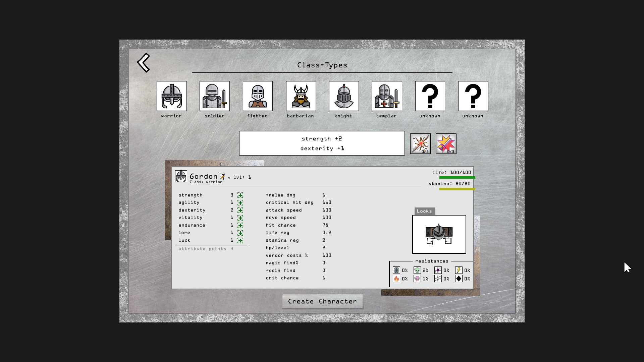Open the starburst skill icon marked 0/3
644x362 pixels.
tap(420, 143)
